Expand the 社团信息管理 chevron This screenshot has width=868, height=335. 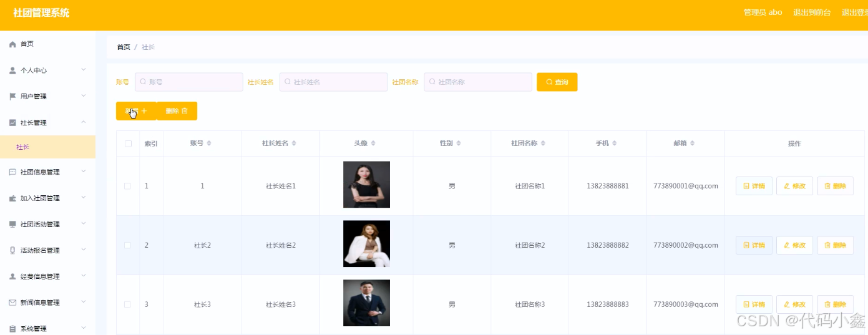click(x=84, y=172)
